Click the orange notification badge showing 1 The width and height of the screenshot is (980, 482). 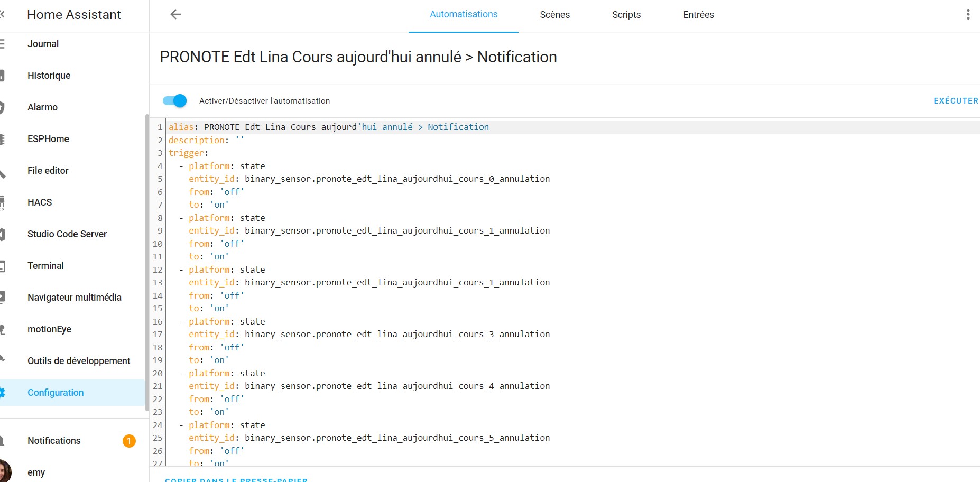click(x=129, y=441)
